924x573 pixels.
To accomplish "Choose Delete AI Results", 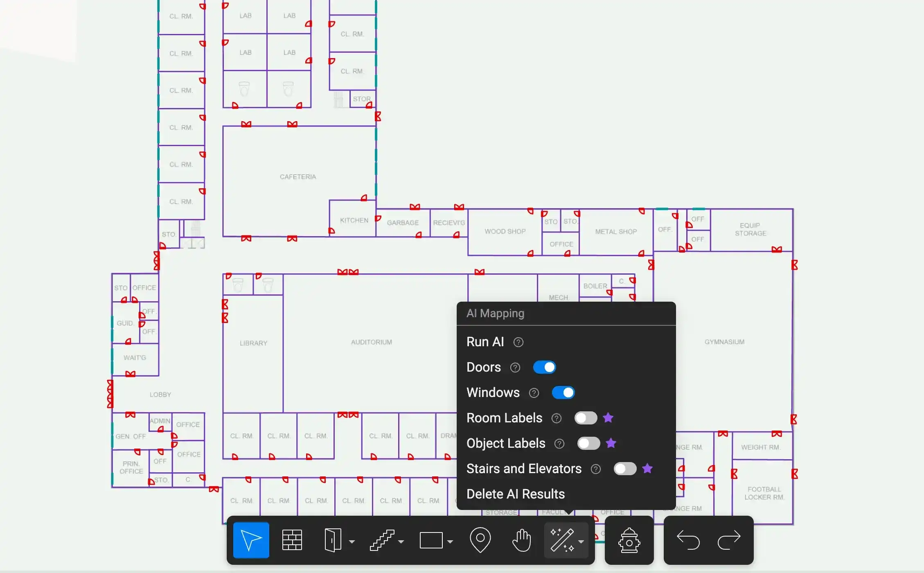I will tap(516, 494).
